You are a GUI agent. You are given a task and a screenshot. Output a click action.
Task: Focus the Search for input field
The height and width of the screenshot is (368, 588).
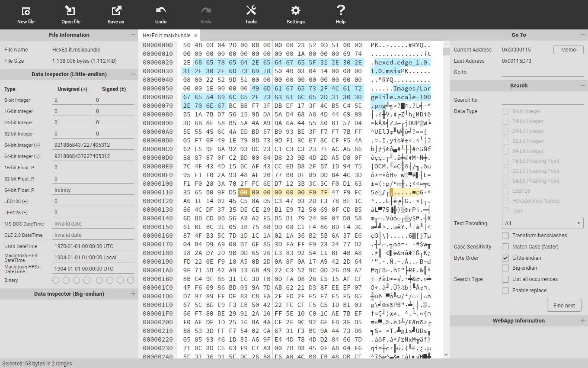(543, 100)
